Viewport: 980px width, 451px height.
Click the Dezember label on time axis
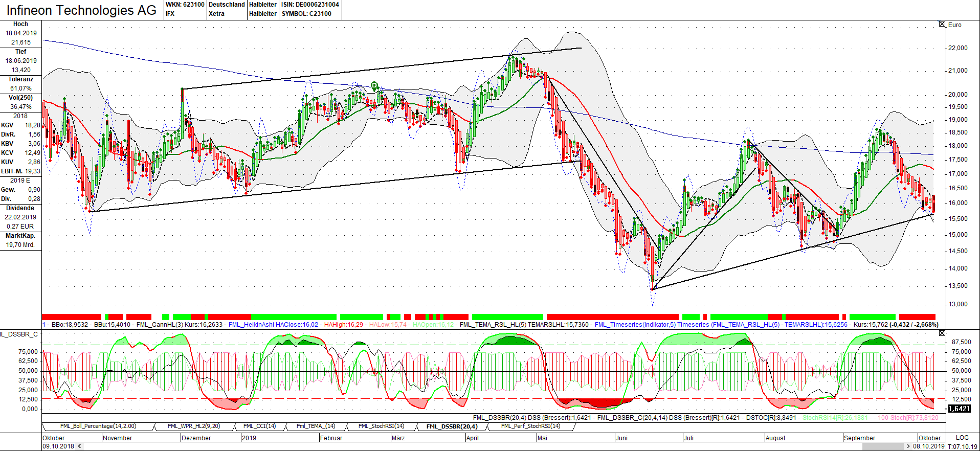point(196,438)
